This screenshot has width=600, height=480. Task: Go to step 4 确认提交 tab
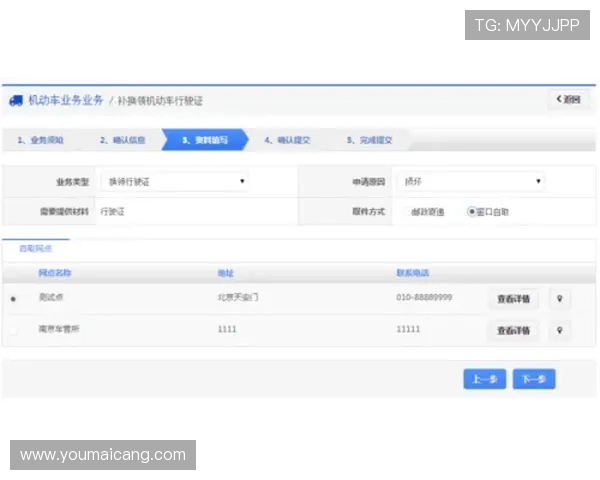click(287, 140)
